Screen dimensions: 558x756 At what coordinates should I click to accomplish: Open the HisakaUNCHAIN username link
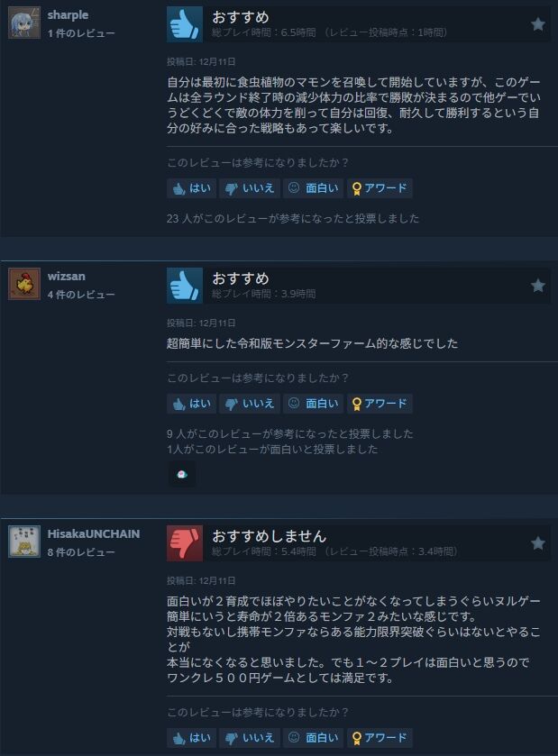coord(94,533)
